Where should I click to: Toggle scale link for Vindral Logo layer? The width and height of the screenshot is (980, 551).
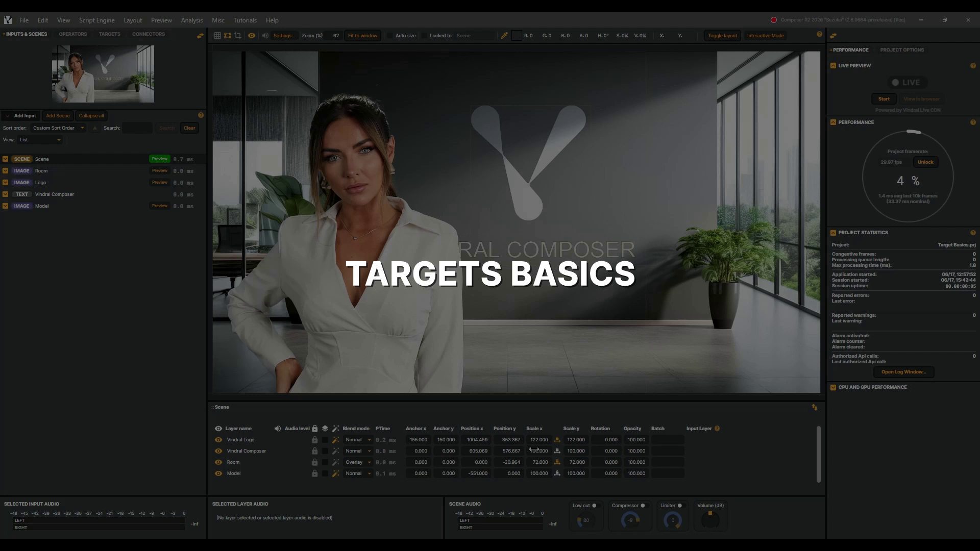point(557,440)
